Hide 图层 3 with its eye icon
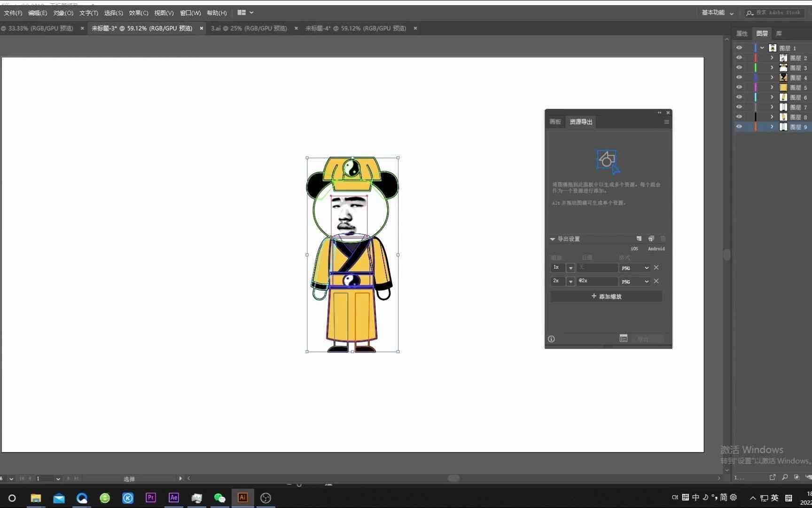This screenshot has width=812, height=508. pyautogui.click(x=739, y=68)
